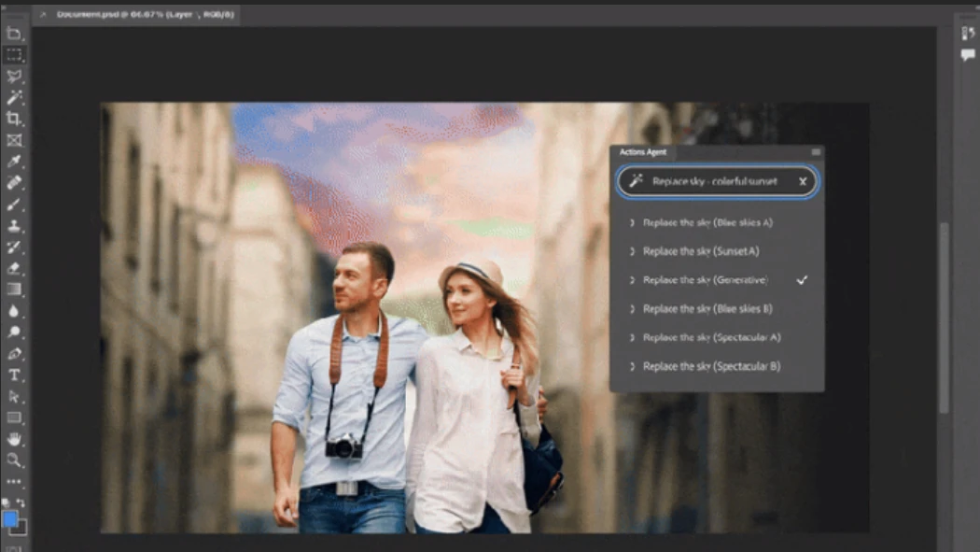
Task: Select the Zoom magnifier tool
Action: point(14,460)
